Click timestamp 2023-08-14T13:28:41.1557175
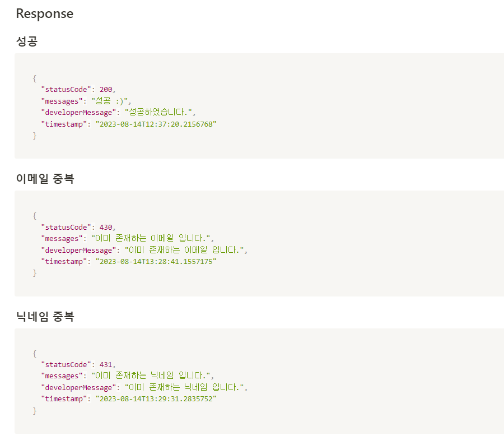 pyautogui.click(x=156, y=262)
